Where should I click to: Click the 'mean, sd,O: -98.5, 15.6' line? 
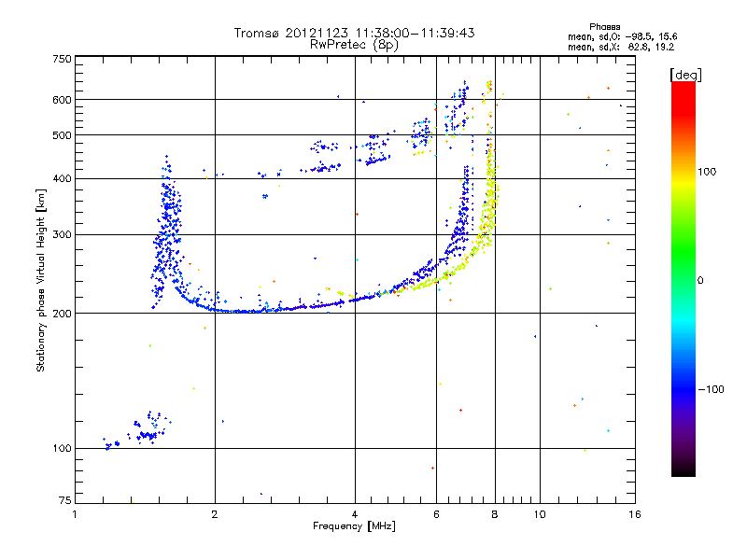tap(622, 36)
